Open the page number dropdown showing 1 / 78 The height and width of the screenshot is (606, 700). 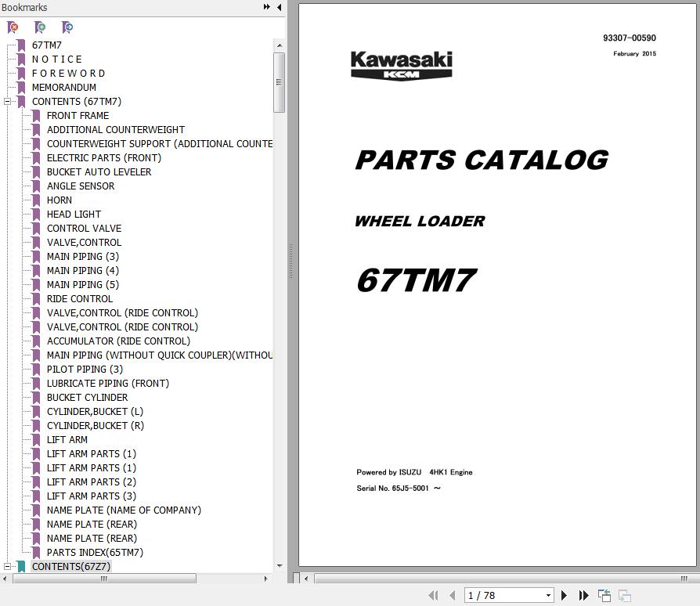[x=548, y=595]
